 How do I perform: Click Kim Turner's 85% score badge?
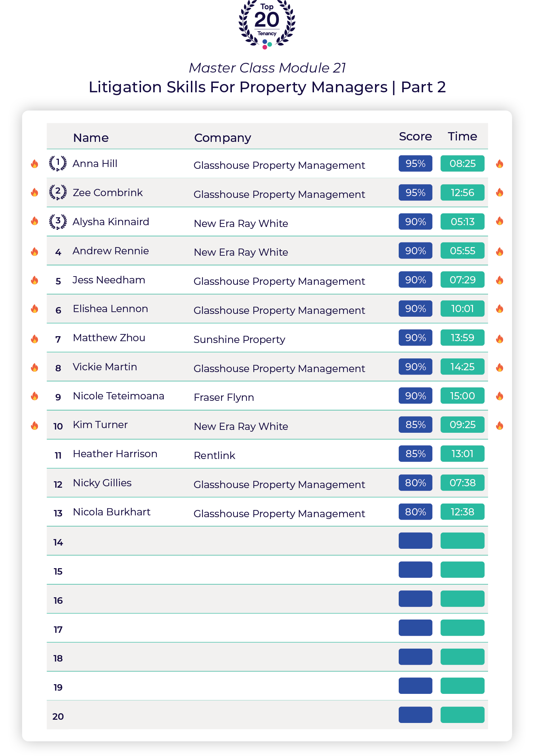pyautogui.click(x=415, y=425)
